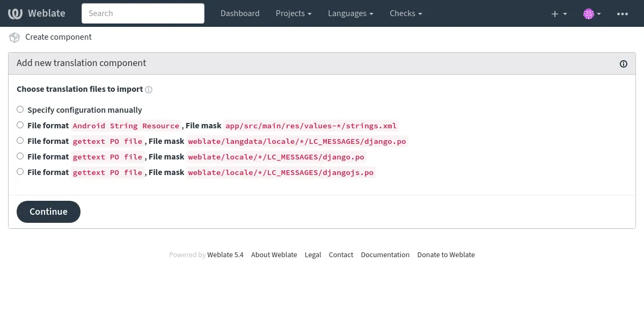Expand the Projects dropdown
This screenshot has width=644, height=320.
[294, 13]
